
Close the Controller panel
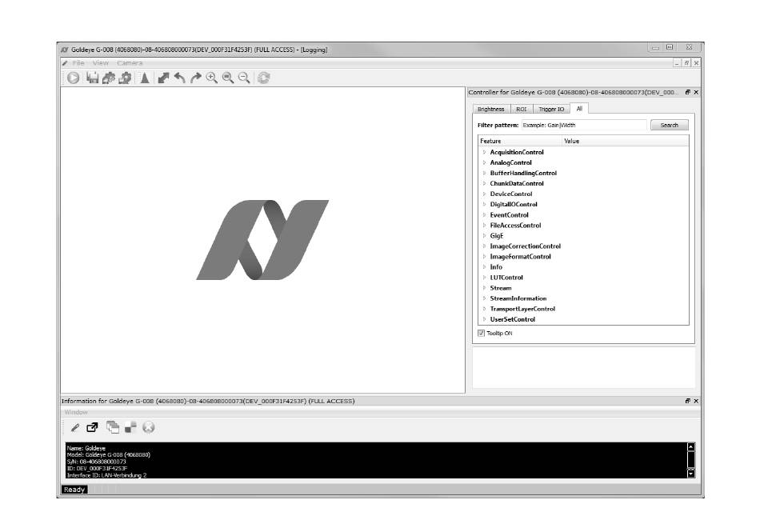point(696,92)
